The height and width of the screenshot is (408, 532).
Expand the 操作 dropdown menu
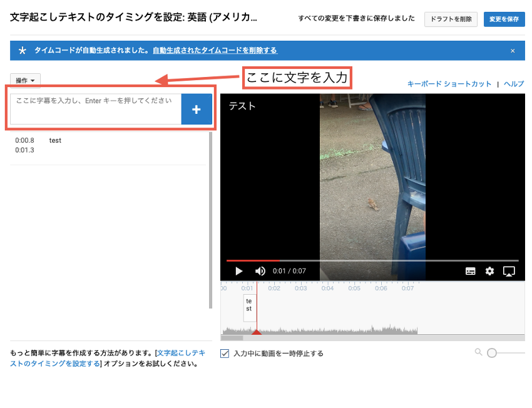click(25, 80)
